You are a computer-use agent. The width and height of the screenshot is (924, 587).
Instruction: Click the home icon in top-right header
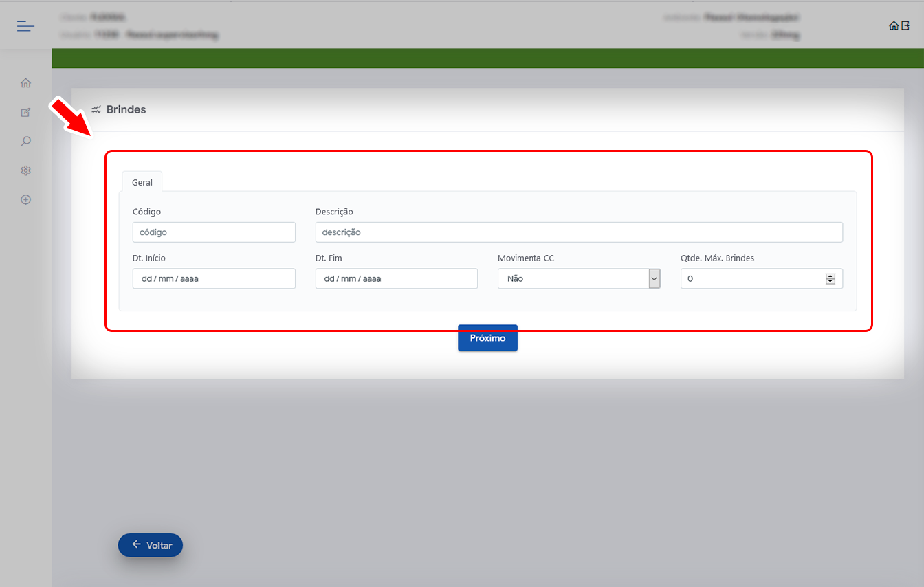tap(893, 26)
